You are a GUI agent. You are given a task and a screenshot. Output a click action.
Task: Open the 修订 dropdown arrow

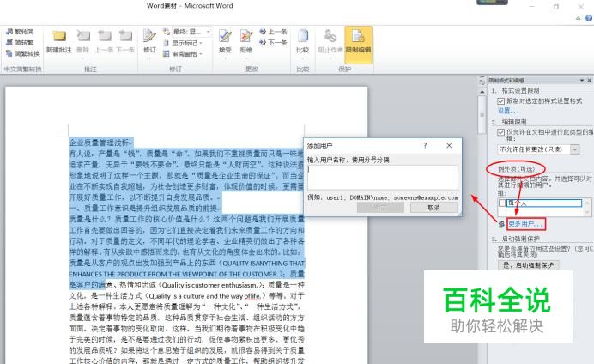pyautogui.click(x=149, y=58)
